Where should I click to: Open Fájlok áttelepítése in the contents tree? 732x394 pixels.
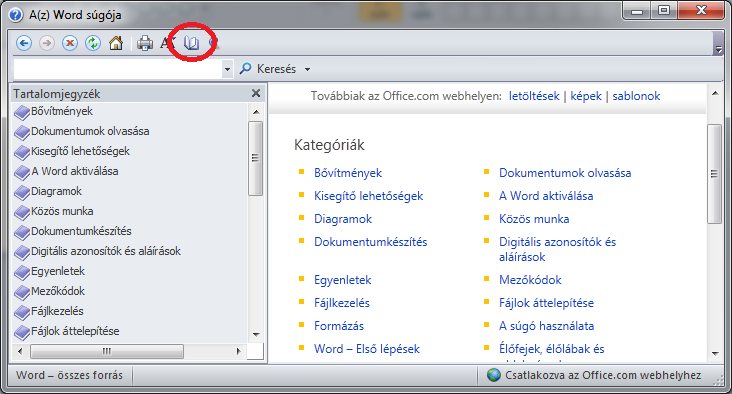[x=75, y=331]
